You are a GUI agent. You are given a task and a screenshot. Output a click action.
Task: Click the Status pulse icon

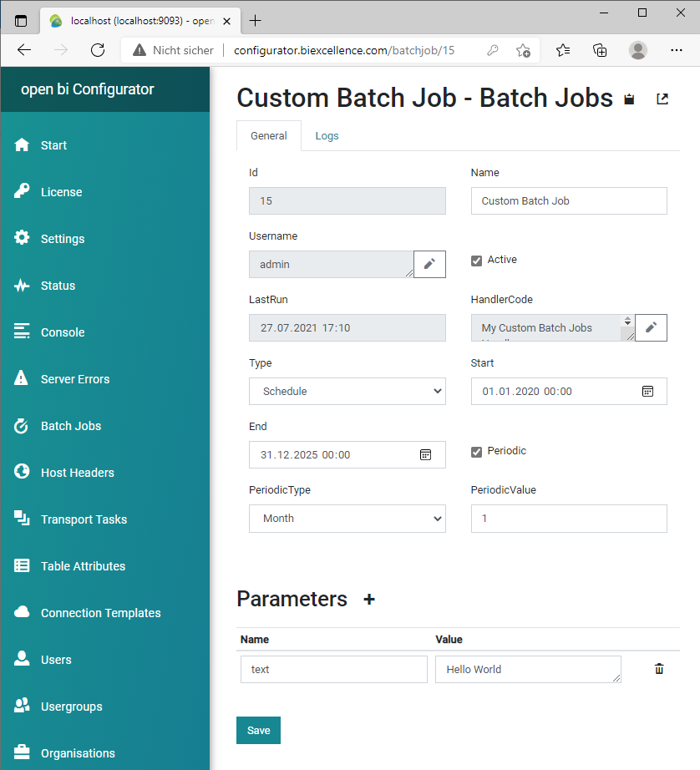pyautogui.click(x=22, y=286)
